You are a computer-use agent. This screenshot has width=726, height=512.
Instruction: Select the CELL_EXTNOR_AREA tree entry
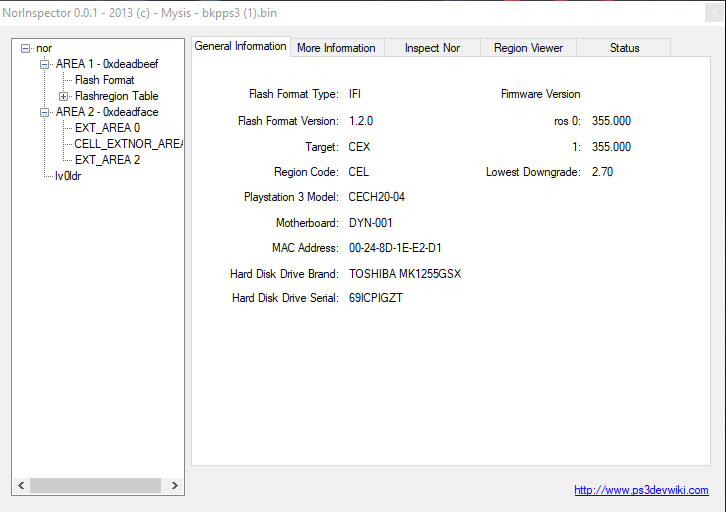pyautogui.click(x=128, y=144)
